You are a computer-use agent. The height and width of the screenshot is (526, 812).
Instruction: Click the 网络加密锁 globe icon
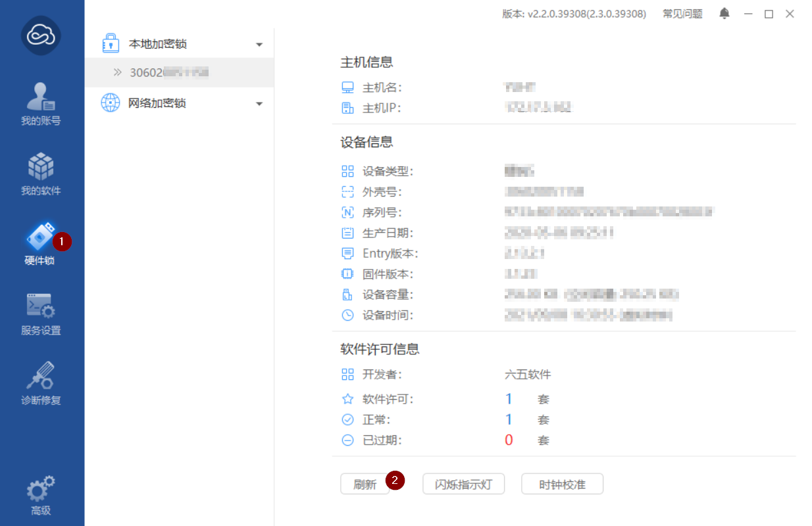[x=111, y=103]
